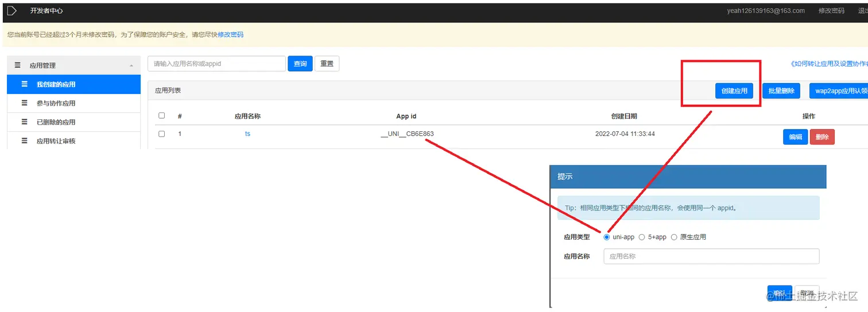Click the App id column header
868x312 pixels.
[x=406, y=116]
